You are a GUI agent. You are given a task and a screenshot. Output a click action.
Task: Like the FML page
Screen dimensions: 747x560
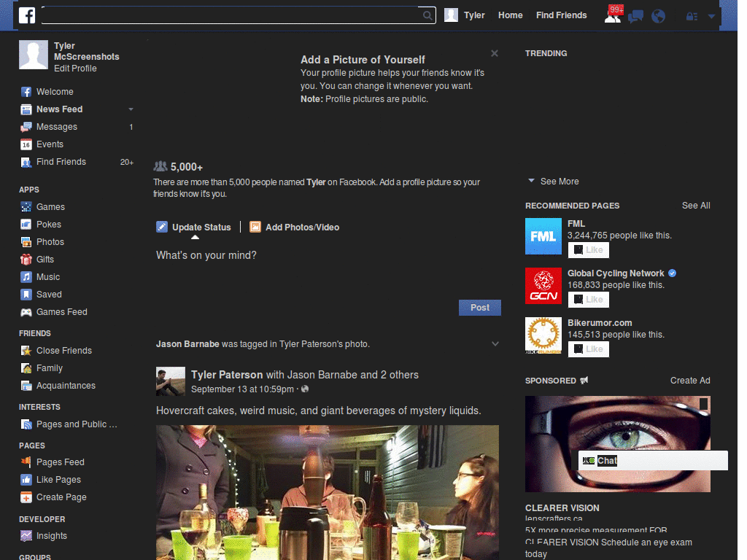(589, 250)
